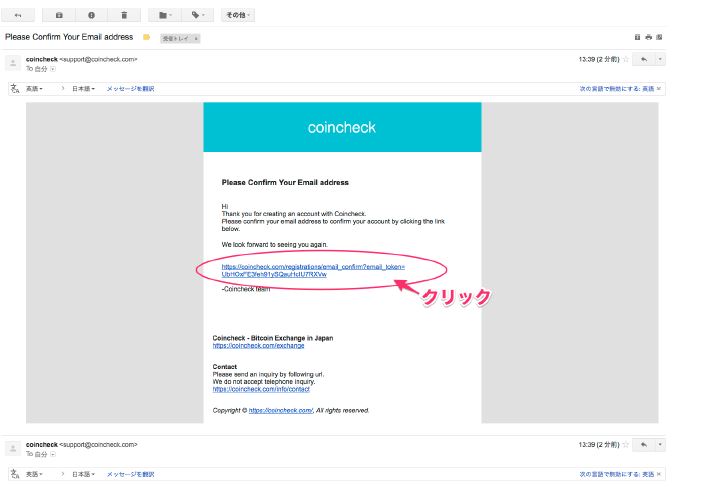Print the conversation using the printer icon
Viewport: 709px width, 487px height.
tap(648, 37)
